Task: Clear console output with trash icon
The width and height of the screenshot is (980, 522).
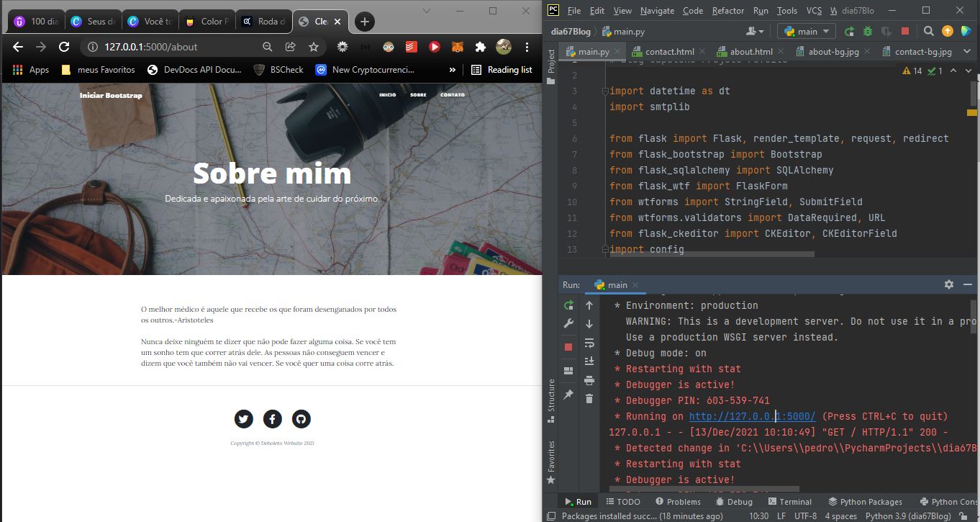Action: click(589, 399)
